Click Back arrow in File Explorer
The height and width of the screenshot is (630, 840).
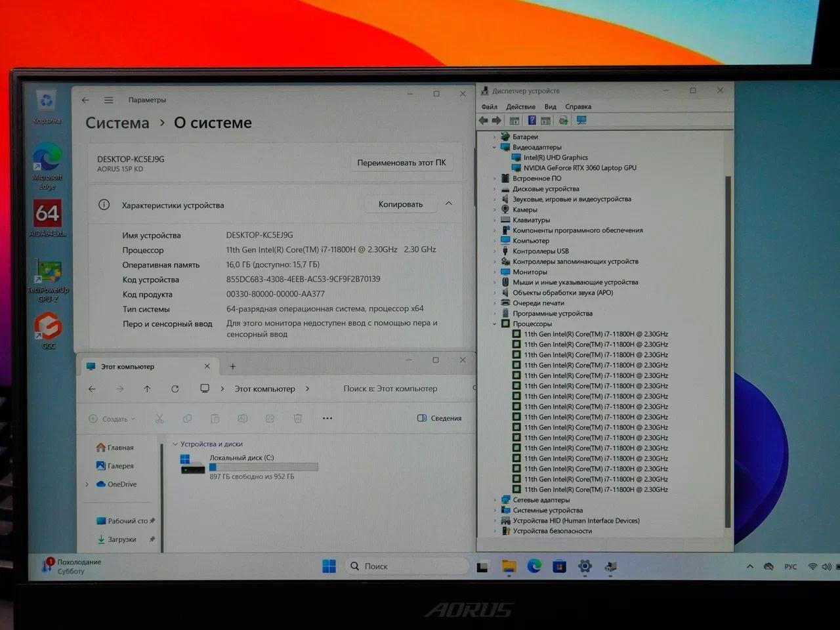coord(92,388)
